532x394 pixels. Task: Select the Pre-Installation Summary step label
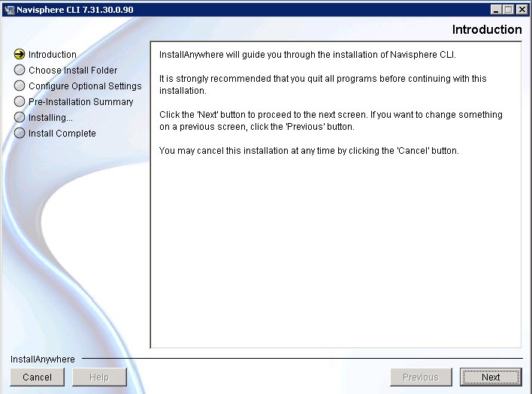pos(80,102)
